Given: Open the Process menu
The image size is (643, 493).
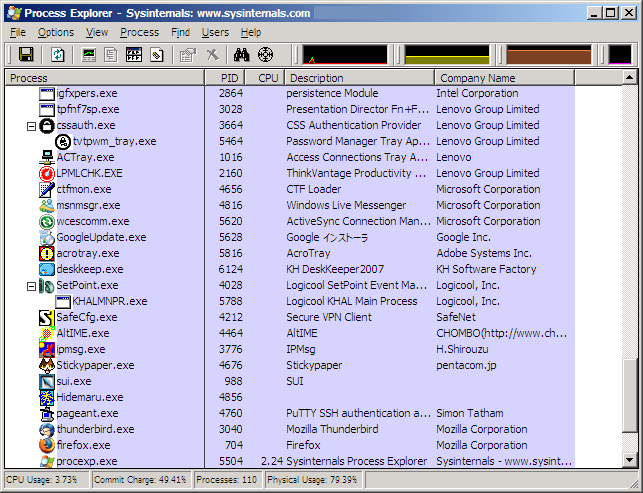Looking at the screenshot, I should 139,32.
